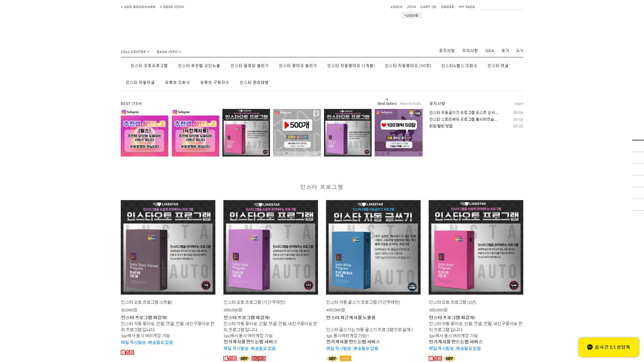644x362 pixels.
Task: Click the top search input field
Action: tap(501, 7)
